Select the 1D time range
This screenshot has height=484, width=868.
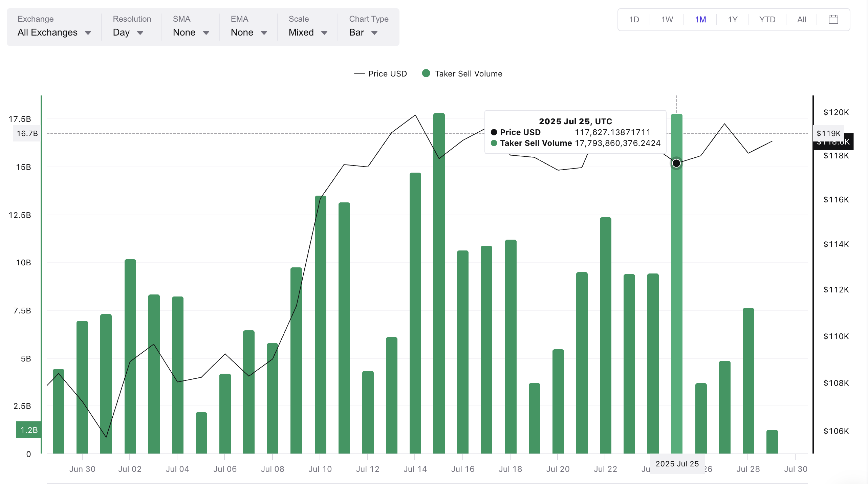click(x=634, y=19)
